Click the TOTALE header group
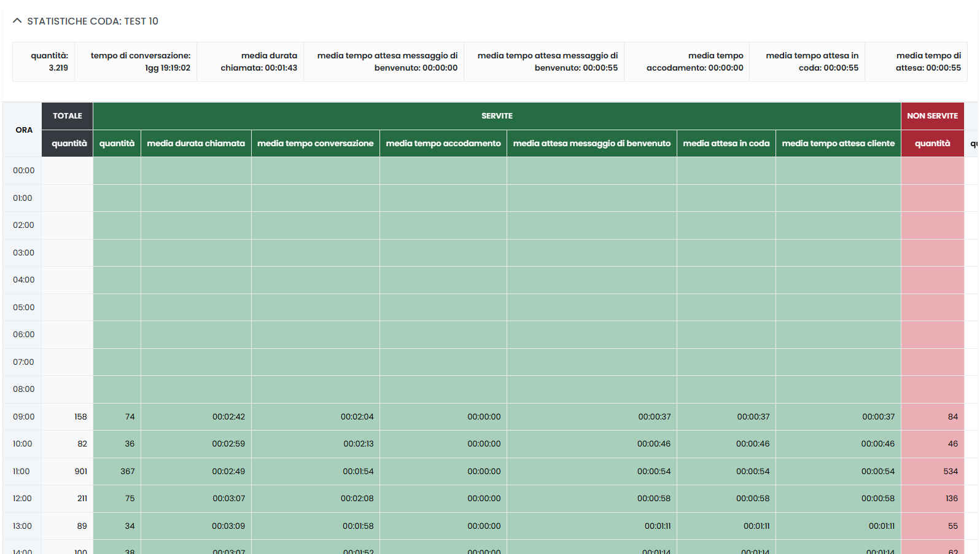The width and height of the screenshot is (980, 554). 67,116
